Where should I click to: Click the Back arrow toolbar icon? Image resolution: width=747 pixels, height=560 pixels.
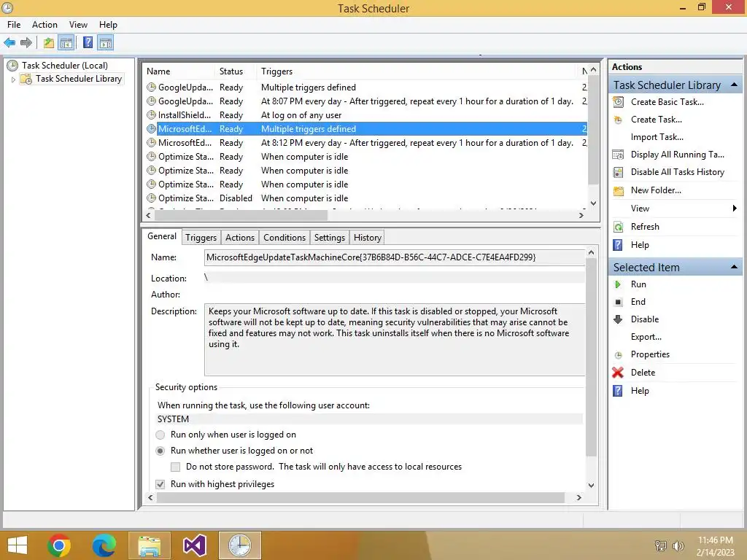pos(9,43)
